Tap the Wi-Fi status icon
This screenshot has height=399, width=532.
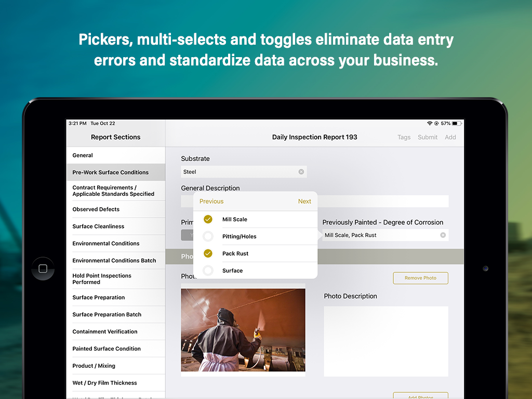(x=430, y=124)
